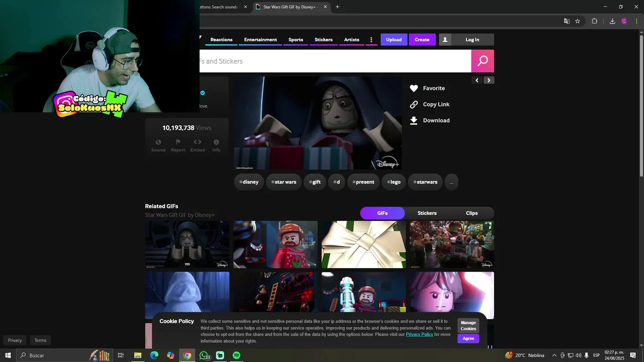
Task: Go to previous GIF with left arrow
Action: (x=477, y=80)
